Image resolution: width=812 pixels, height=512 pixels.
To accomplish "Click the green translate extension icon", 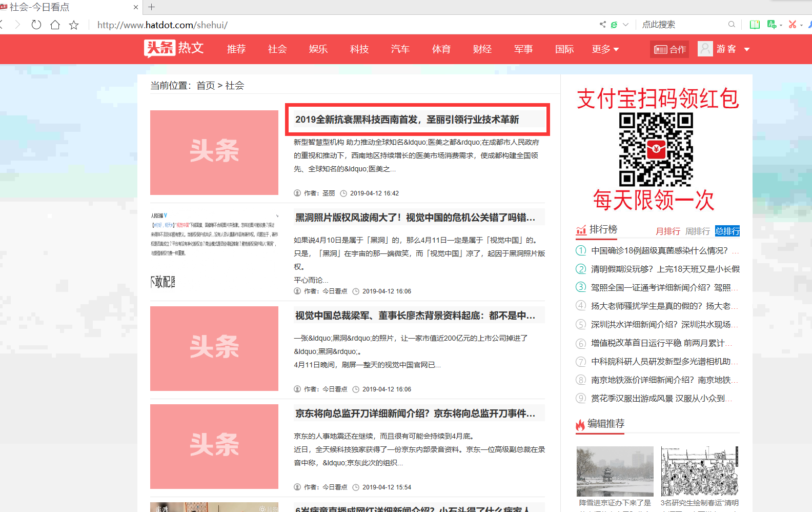I will click(x=772, y=24).
